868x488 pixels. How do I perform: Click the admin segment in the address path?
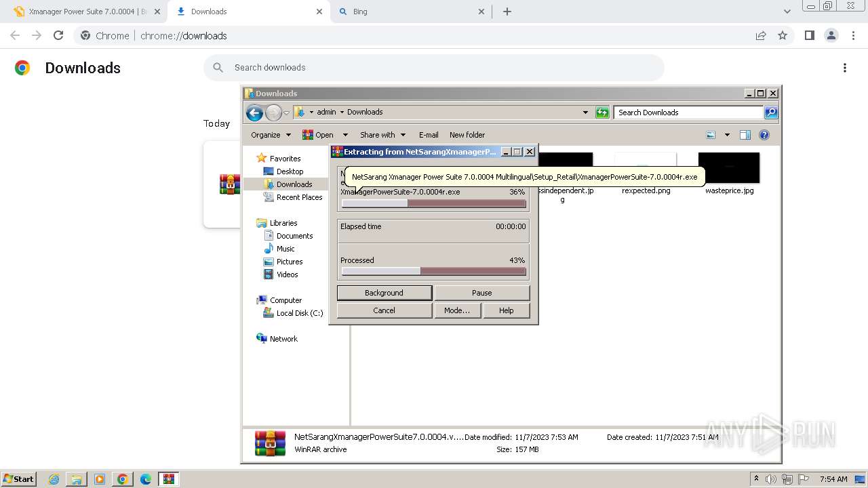[326, 113]
